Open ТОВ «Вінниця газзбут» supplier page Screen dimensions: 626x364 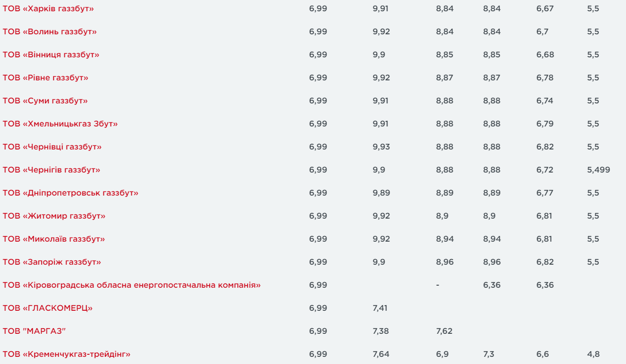point(51,55)
